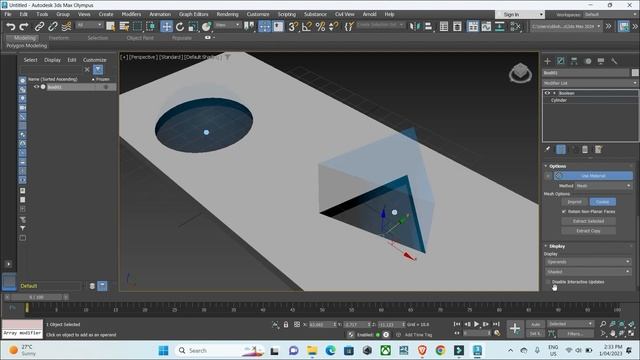
Task: Switch to the Freeform ribbon tab
Action: point(59,38)
